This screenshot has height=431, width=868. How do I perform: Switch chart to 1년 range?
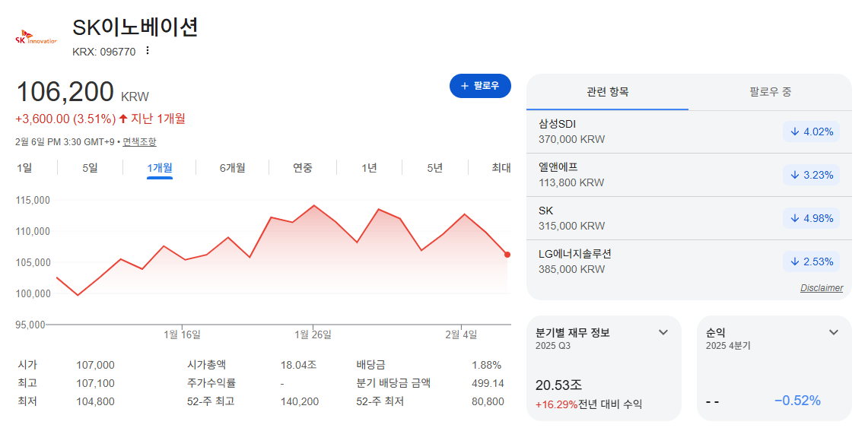tap(369, 168)
